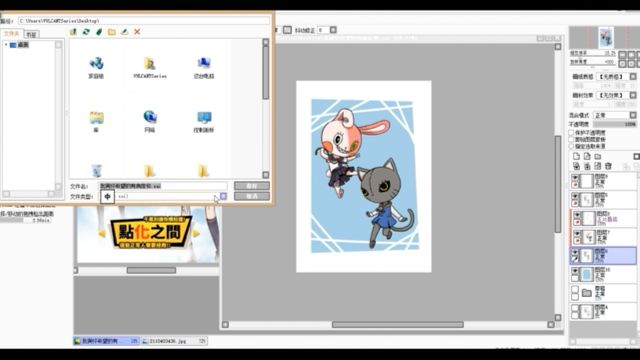Adjust the layer opacity (不透明度) slider
This screenshot has width=640, height=360.
615,124
